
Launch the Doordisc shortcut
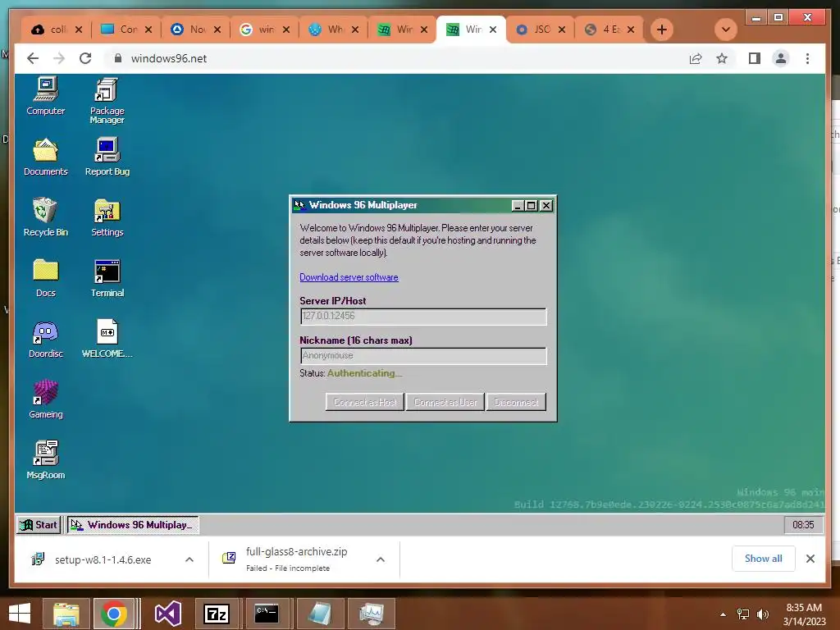click(x=46, y=339)
